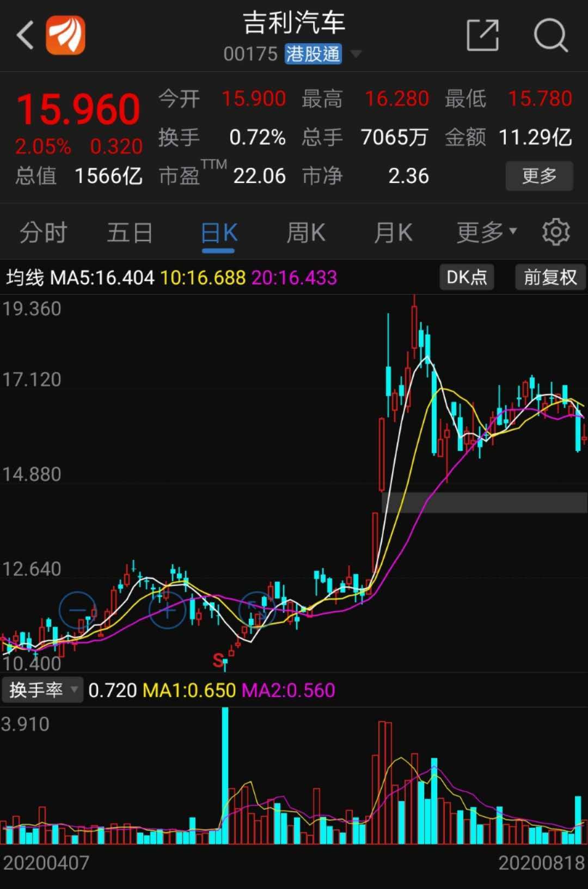Tap the share icon
This screenshot has width=588, height=889.
[483, 35]
